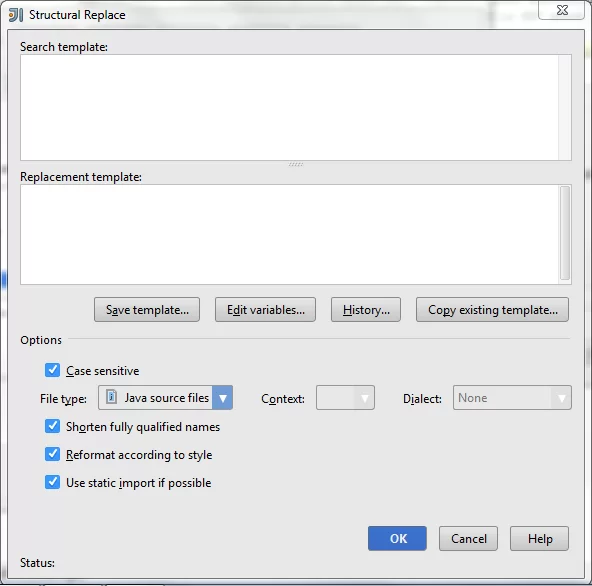Click the Context label
Viewport: 592px width, 586px height.
283,399
